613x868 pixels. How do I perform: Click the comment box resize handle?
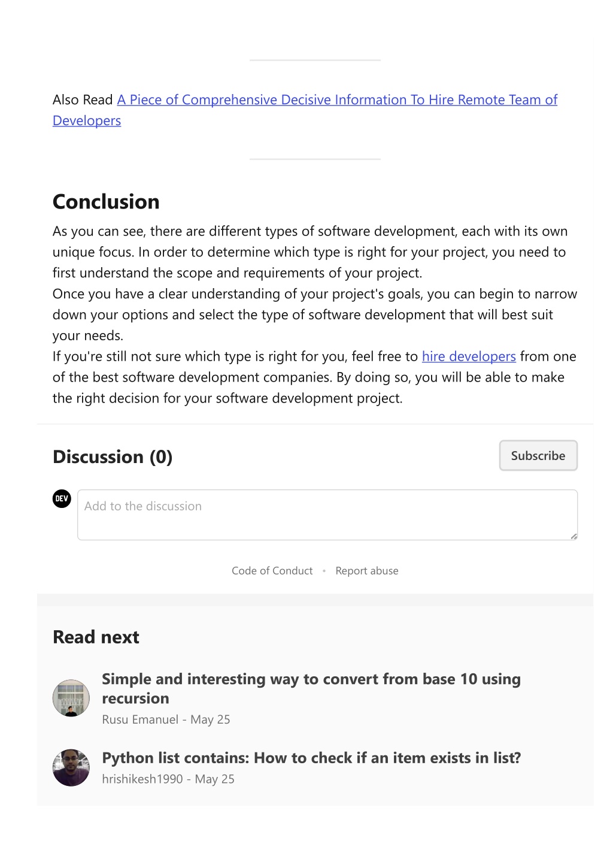(573, 536)
